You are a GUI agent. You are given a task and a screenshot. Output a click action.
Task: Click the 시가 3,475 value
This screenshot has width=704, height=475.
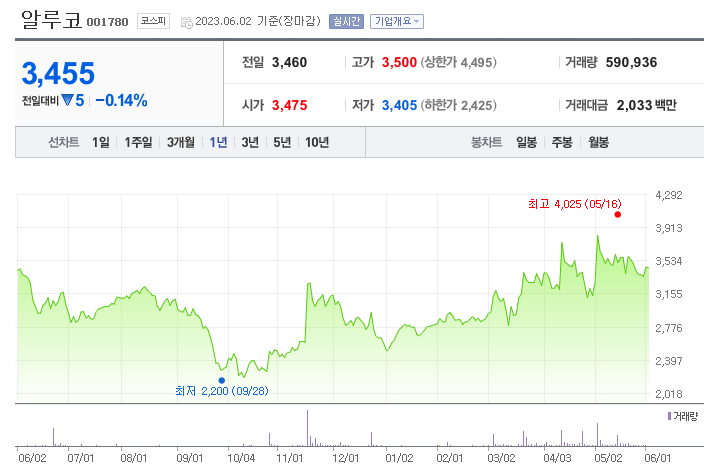pos(289,106)
